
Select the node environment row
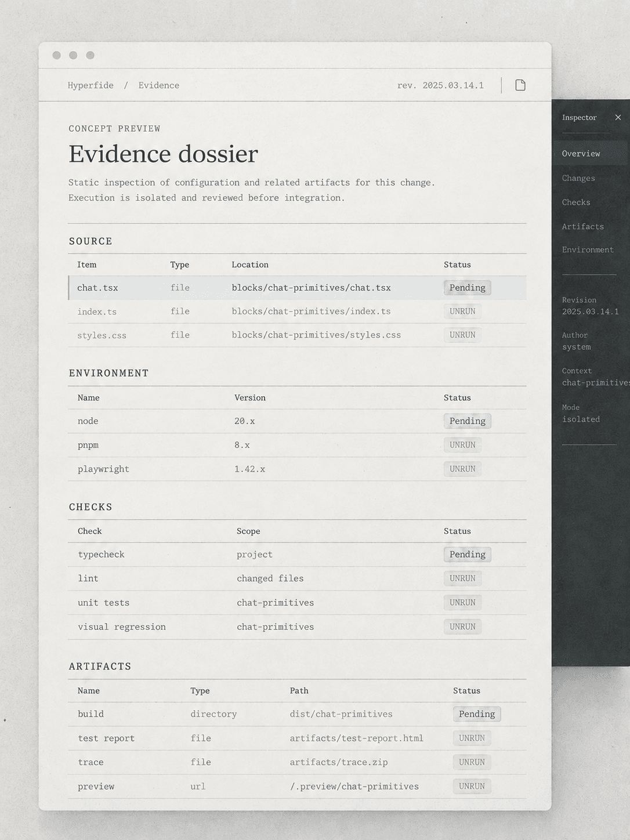[297, 421]
